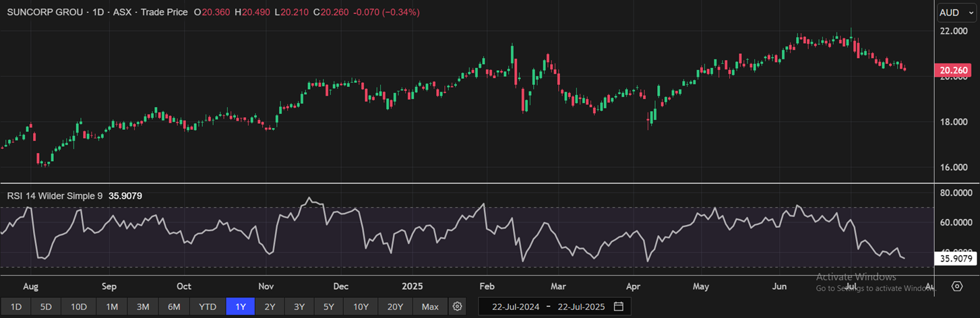Open the time range settings gear icon
This screenshot has height=318, width=980.
458,307
